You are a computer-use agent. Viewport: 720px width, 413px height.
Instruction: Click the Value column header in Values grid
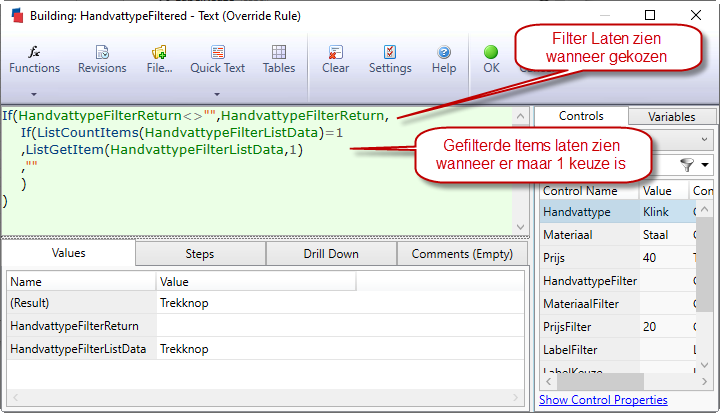[256, 282]
